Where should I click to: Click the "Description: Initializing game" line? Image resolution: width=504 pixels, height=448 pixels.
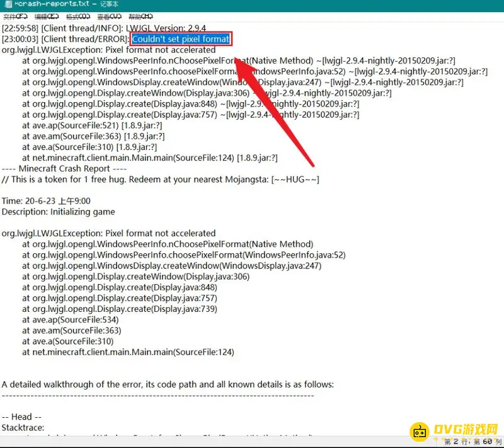coord(59,212)
